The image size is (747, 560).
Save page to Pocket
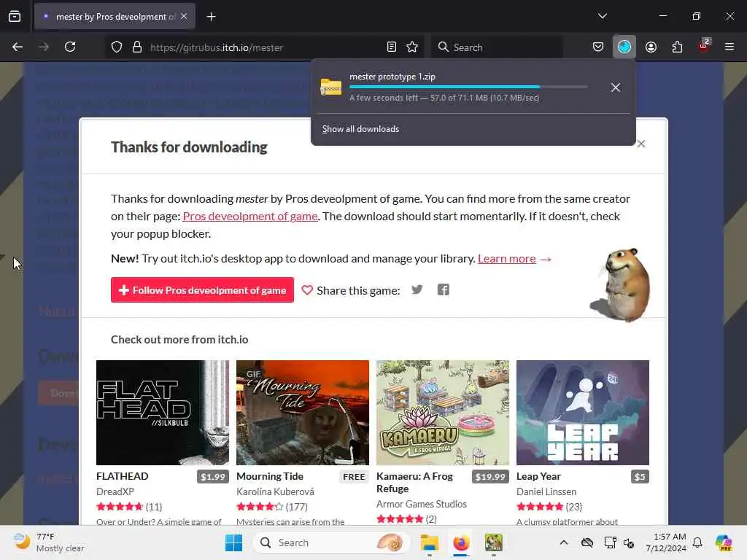pyautogui.click(x=598, y=47)
